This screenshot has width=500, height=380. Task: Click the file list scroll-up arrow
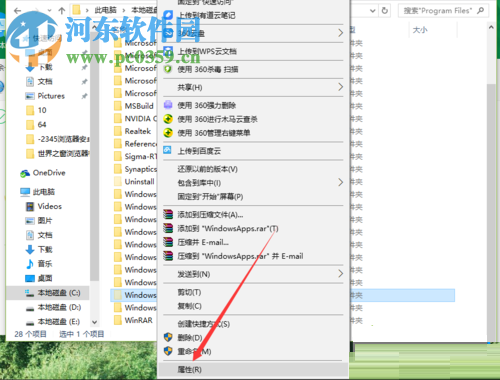click(491, 28)
